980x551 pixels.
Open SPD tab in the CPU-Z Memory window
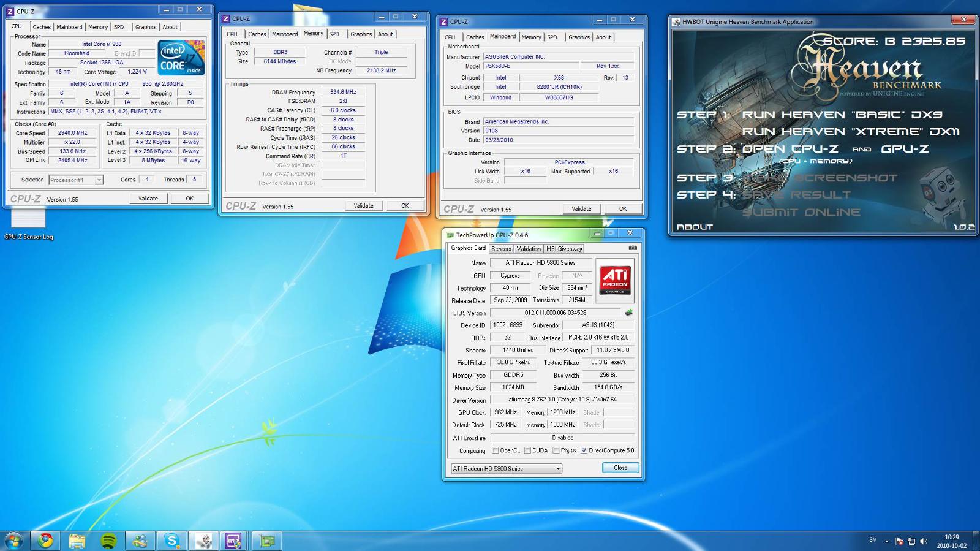334,34
